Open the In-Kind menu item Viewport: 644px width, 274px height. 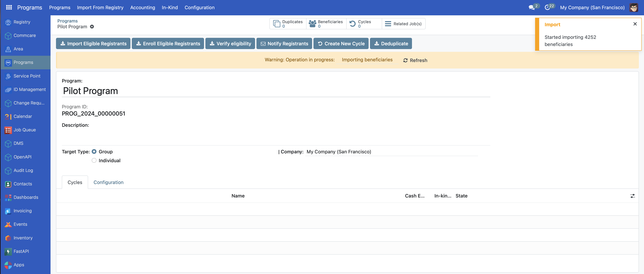point(170,7)
